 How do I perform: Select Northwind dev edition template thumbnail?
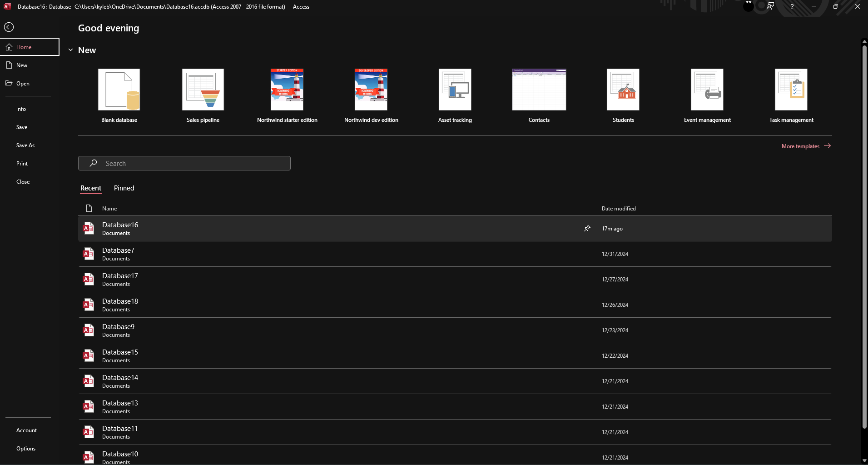(371, 90)
